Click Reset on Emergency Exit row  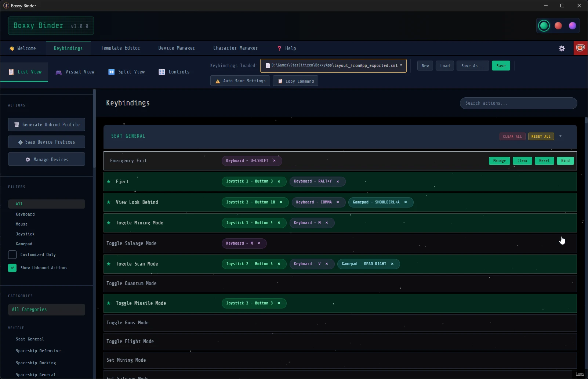(544, 161)
